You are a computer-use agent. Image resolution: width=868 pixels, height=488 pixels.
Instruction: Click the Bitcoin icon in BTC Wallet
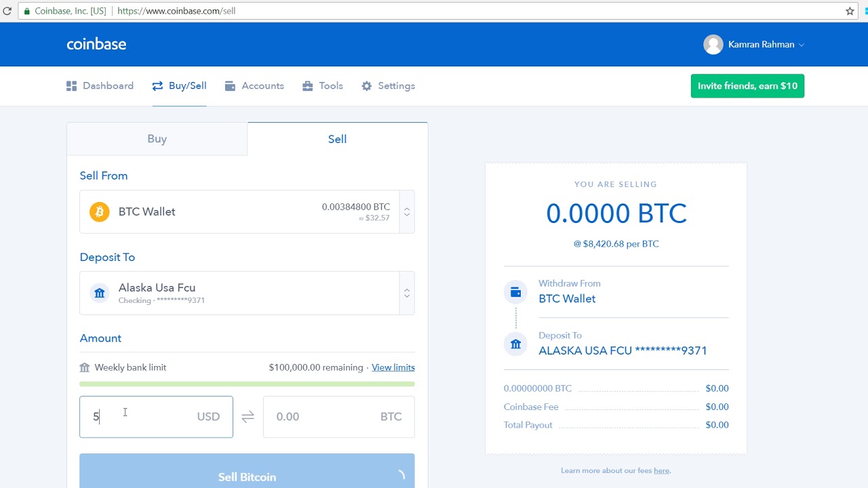100,211
